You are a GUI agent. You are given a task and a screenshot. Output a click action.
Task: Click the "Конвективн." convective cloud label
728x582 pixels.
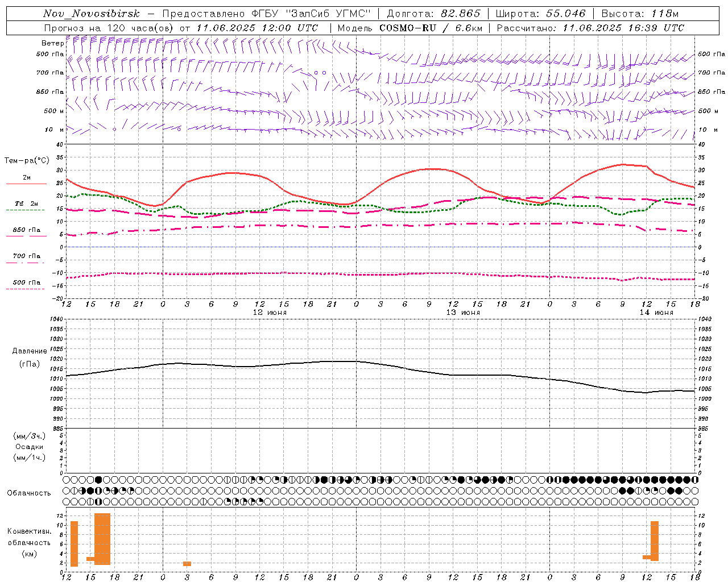click(30, 531)
